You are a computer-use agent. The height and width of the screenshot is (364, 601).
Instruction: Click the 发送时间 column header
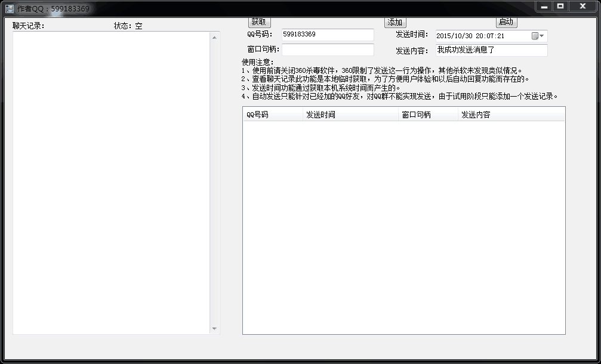click(x=351, y=115)
